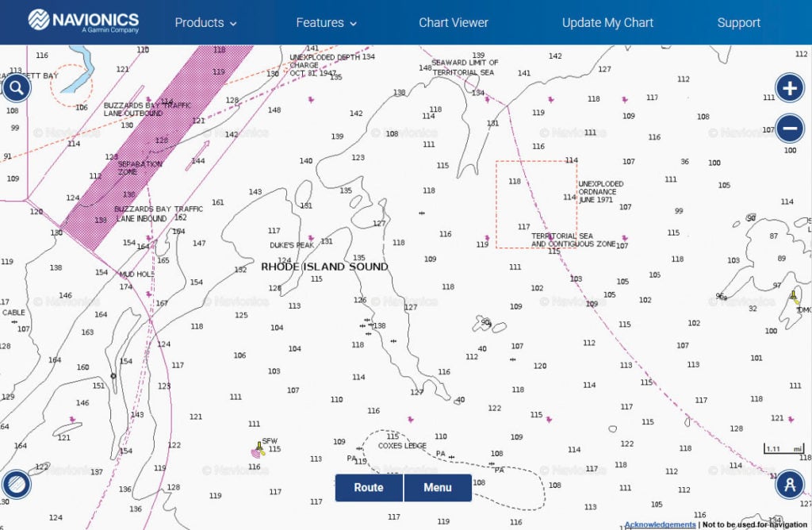Click the yellow buoy near DMC
The width and height of the screenshot is (812, 530).
tap(794, 298)
